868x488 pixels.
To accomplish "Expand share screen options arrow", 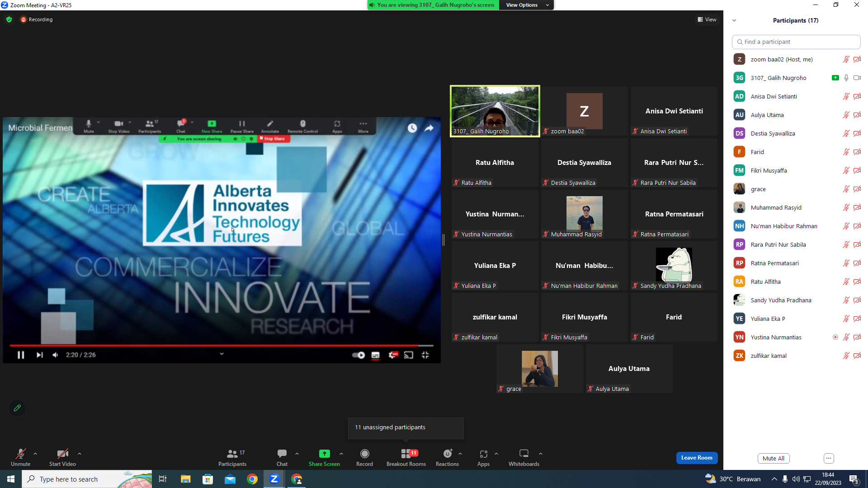I will [341, 454].
